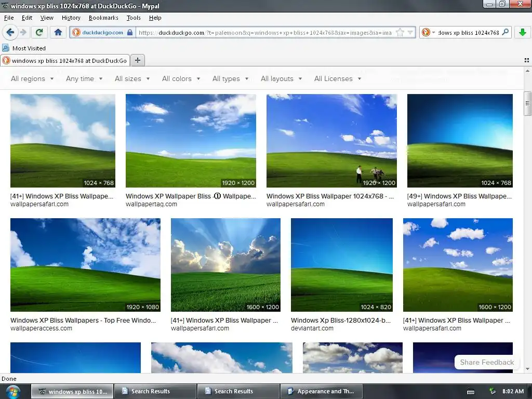Screen dimensions: 532x399
Task: Click the Windows Start orb
Action: click(x=13, y=392)
